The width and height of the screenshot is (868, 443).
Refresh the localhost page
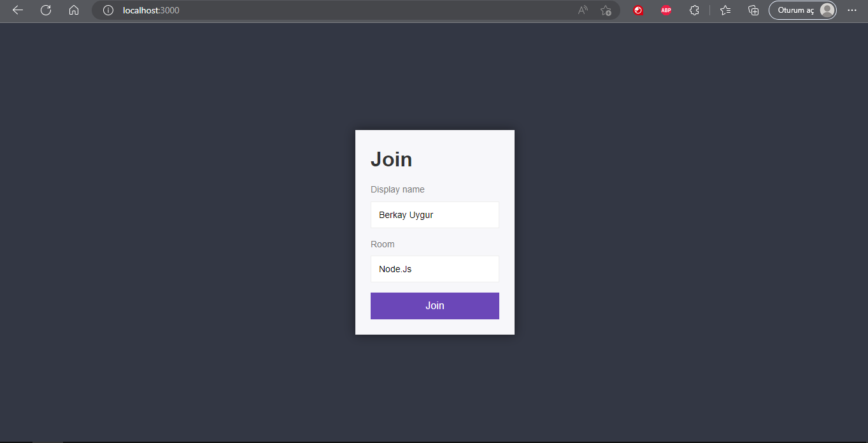(x=45, y=10)
